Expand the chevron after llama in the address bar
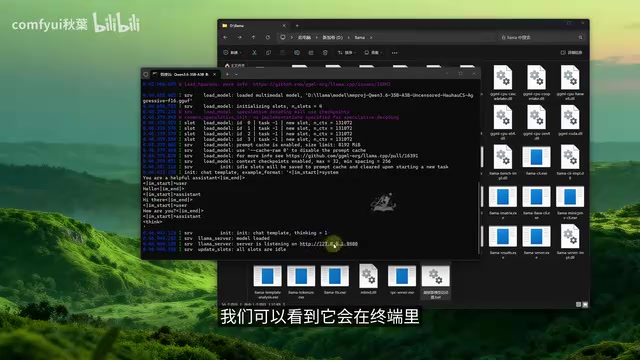The image size is (640, 360). (371, 38)
